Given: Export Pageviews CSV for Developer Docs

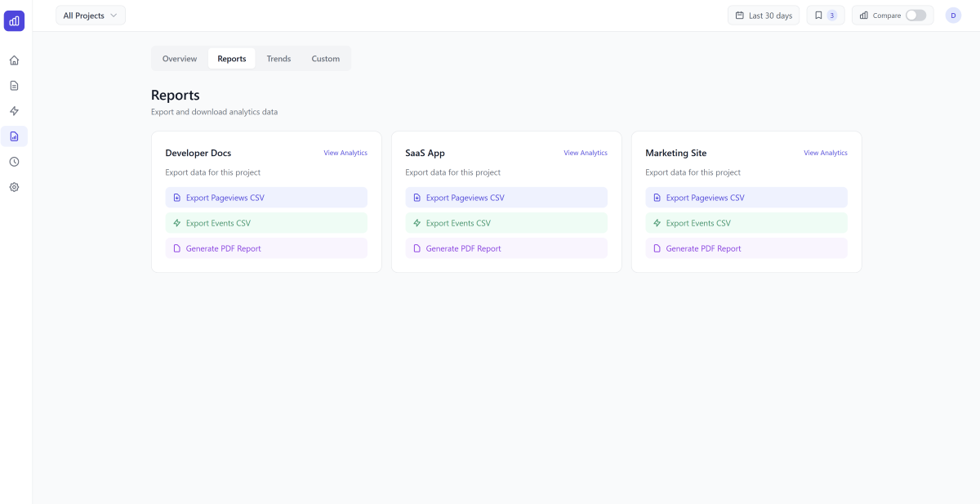Looking at the screenshot, I should [x=266, y=198].
